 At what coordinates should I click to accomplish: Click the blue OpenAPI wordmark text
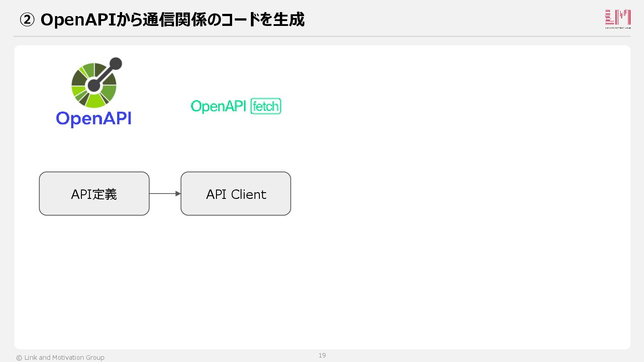coord(94,119)
